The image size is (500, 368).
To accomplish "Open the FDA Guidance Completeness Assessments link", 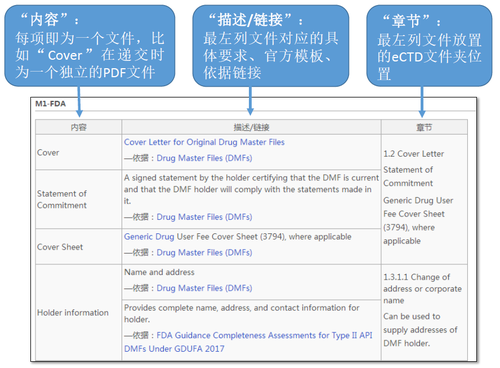I will (248, 342).
